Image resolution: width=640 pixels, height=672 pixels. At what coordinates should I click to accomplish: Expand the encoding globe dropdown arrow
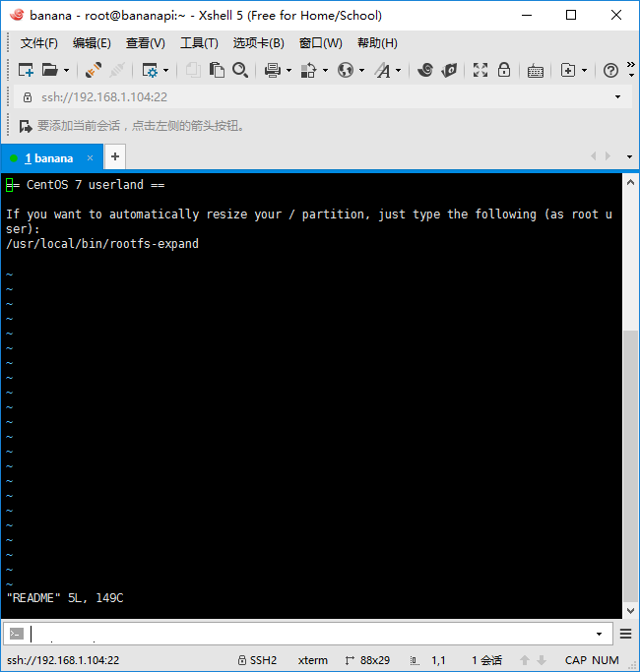[x=361, y=70]
